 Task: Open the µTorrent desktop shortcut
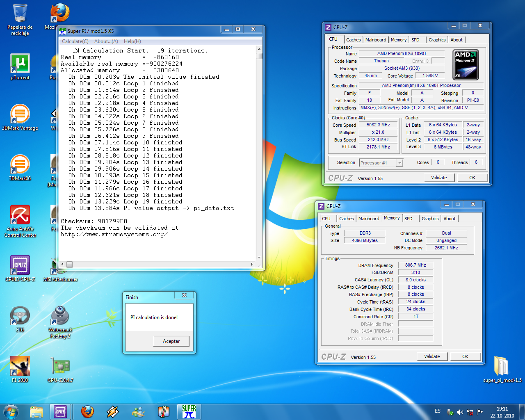pos(20,67)
